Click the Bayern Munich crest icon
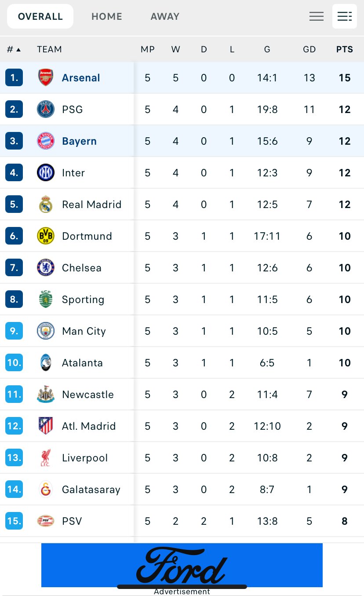This screenshot has height=596, width=364. coord(46,141)
